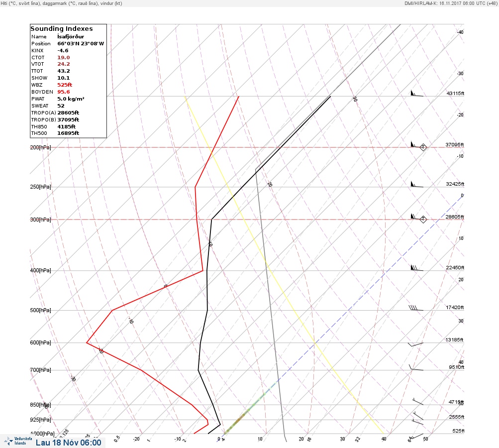Click the 600[hPa] pressure label

[40, 342]
